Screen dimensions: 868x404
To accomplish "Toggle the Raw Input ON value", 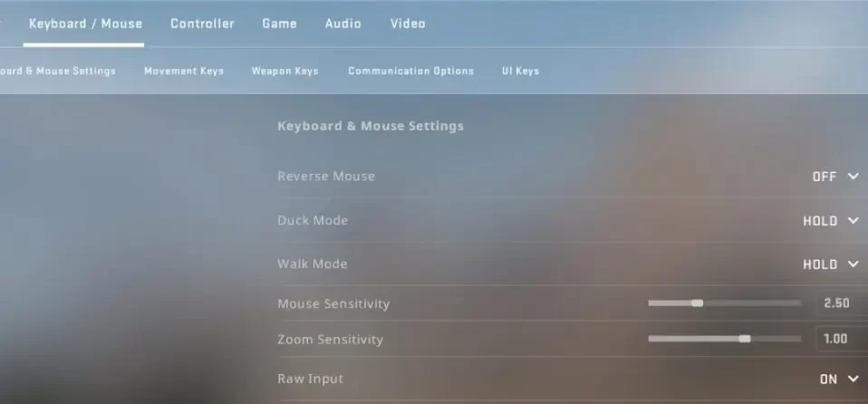I will (828, 380).
